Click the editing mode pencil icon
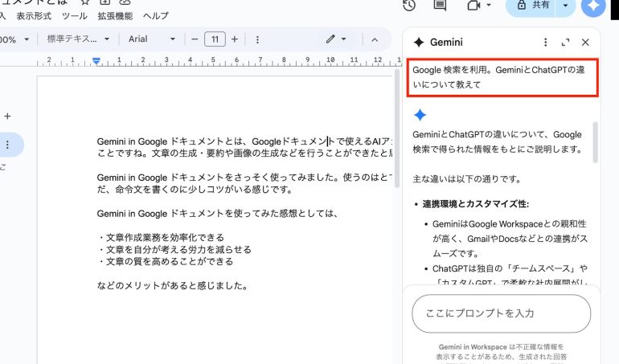The image size is (619, 364). tap(330, 39)
